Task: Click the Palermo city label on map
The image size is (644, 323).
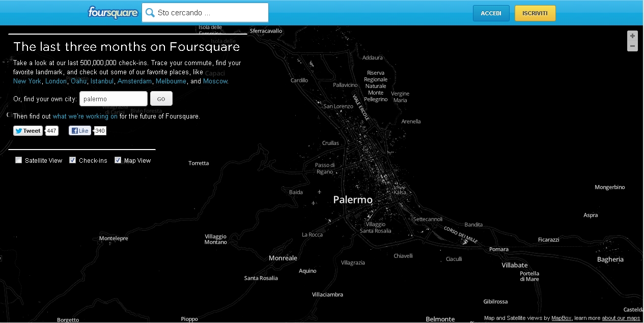Action: [x=353, y=200]
